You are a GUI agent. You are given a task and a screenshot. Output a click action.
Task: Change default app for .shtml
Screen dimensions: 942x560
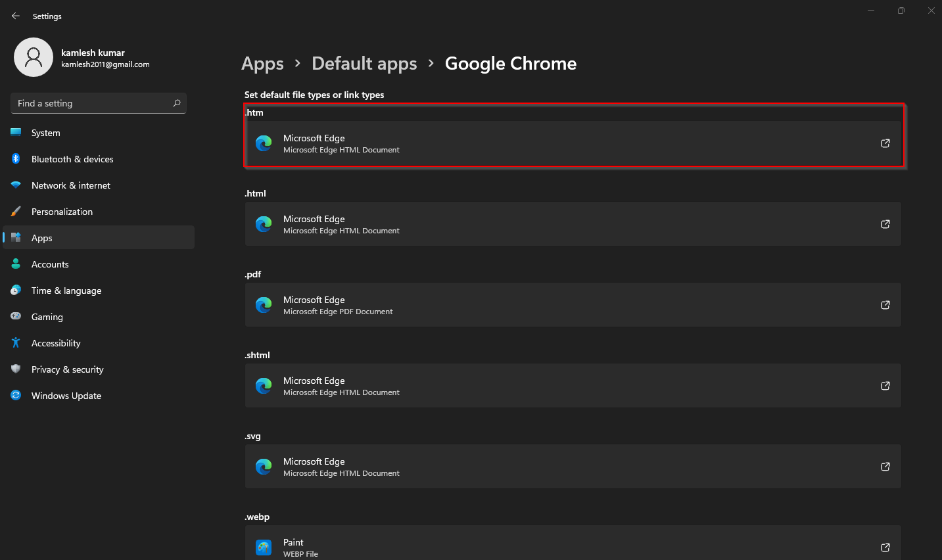(573, 386)
